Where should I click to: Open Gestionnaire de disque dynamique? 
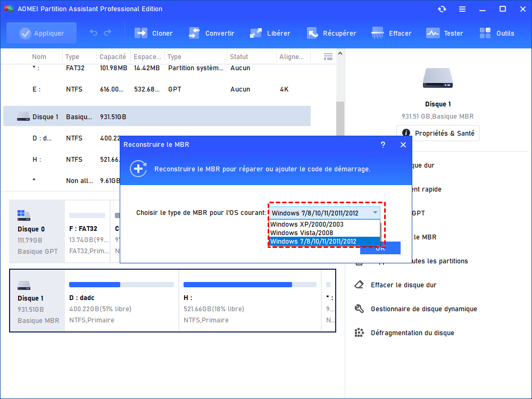[423, 309]
